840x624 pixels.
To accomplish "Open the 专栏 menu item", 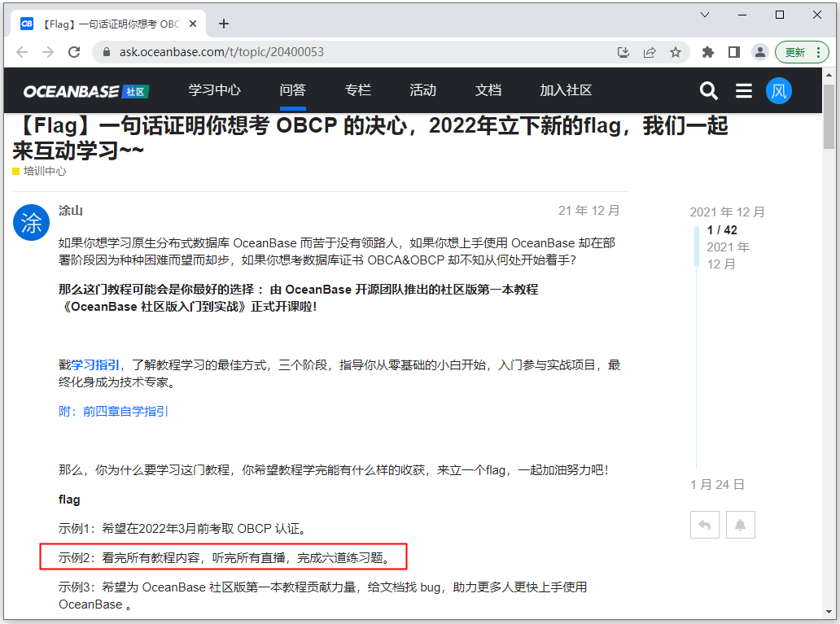I will point(358,90).
